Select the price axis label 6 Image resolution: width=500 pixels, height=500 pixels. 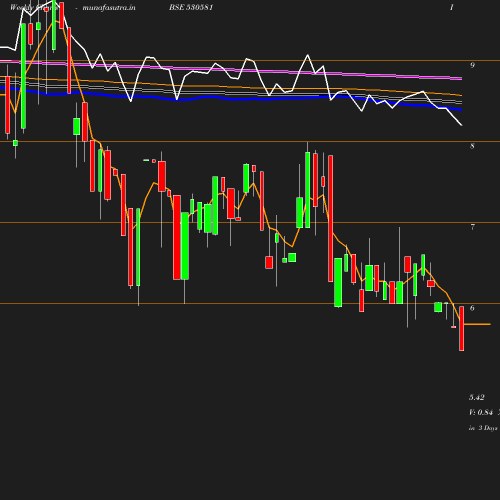point(472,308)
